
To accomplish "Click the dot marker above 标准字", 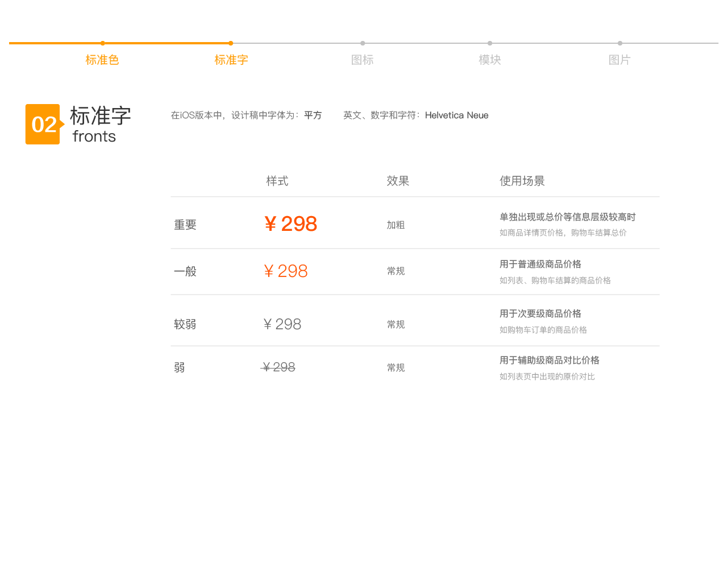I will 231,43.
